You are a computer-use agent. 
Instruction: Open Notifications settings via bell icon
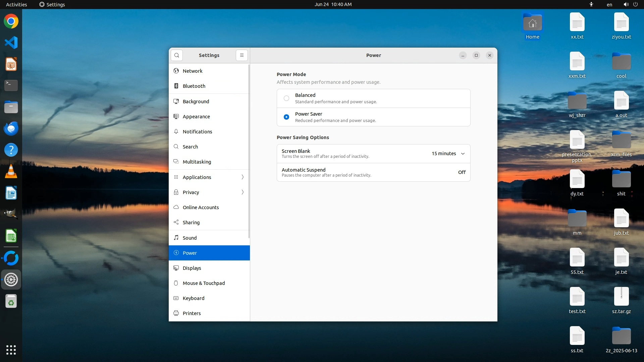click(x=176, y=132)
